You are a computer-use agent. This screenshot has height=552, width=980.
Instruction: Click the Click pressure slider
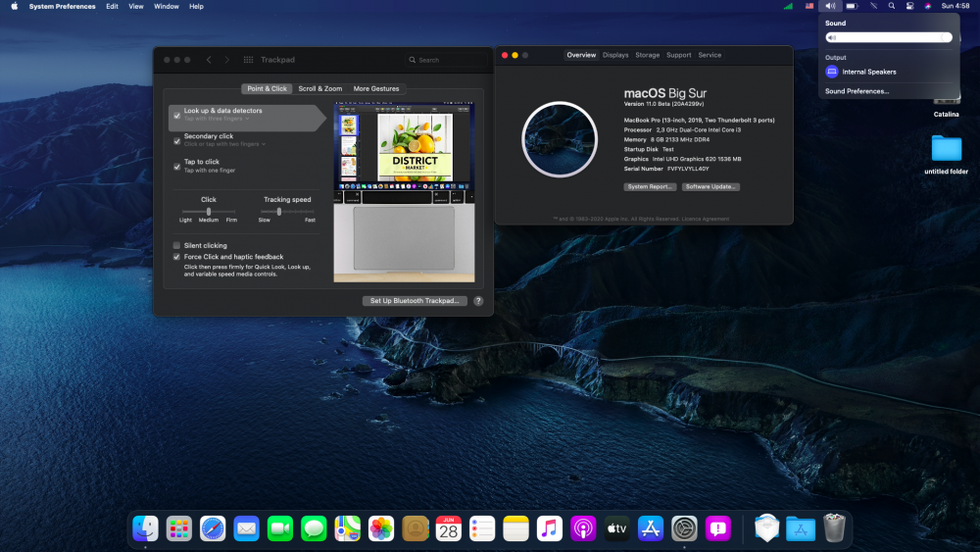point(209,212)
